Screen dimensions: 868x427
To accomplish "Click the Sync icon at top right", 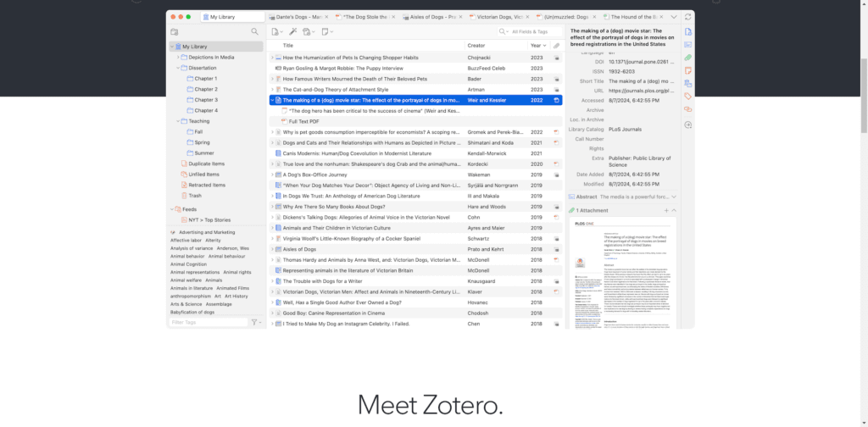I will (x=688, y=17).
